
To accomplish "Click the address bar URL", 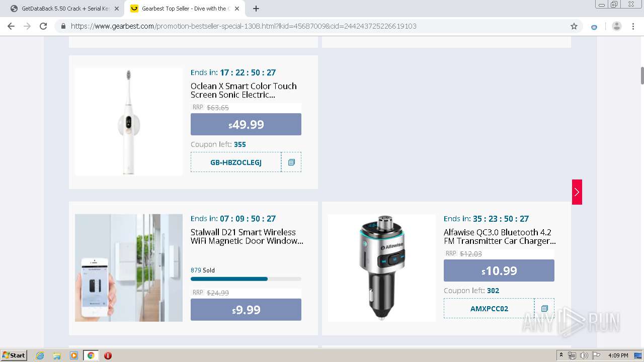I will [244, 26].
